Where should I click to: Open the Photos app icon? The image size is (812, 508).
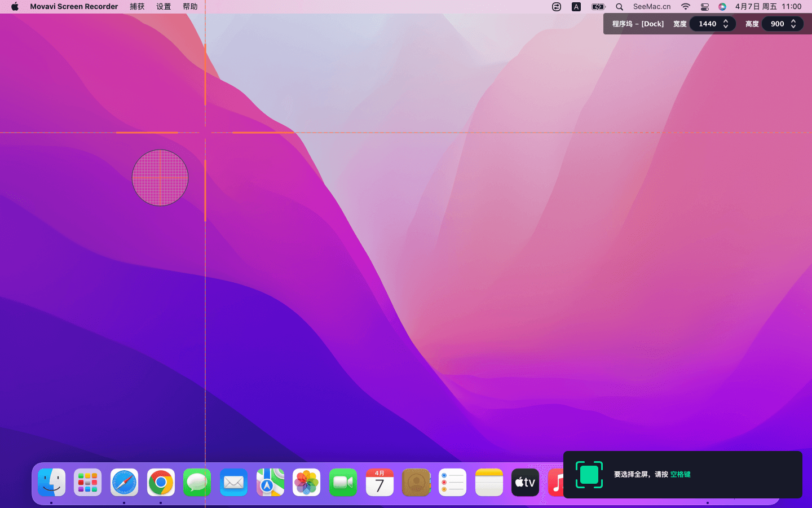[x=307, y=483]
